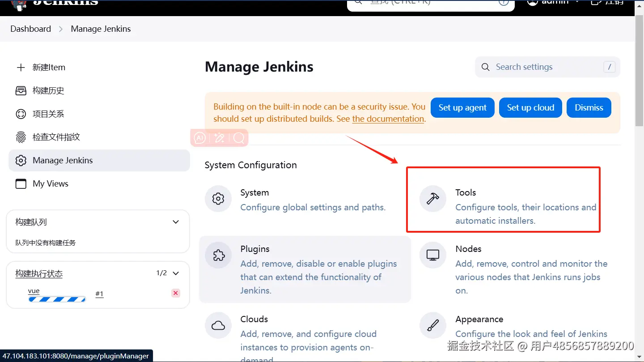Select Manage Jenkins in the sidebar

pyautogui.click(x=99, y=161)
